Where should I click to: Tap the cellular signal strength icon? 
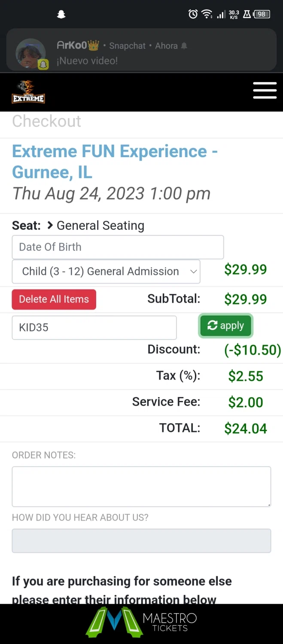(221, 15)
